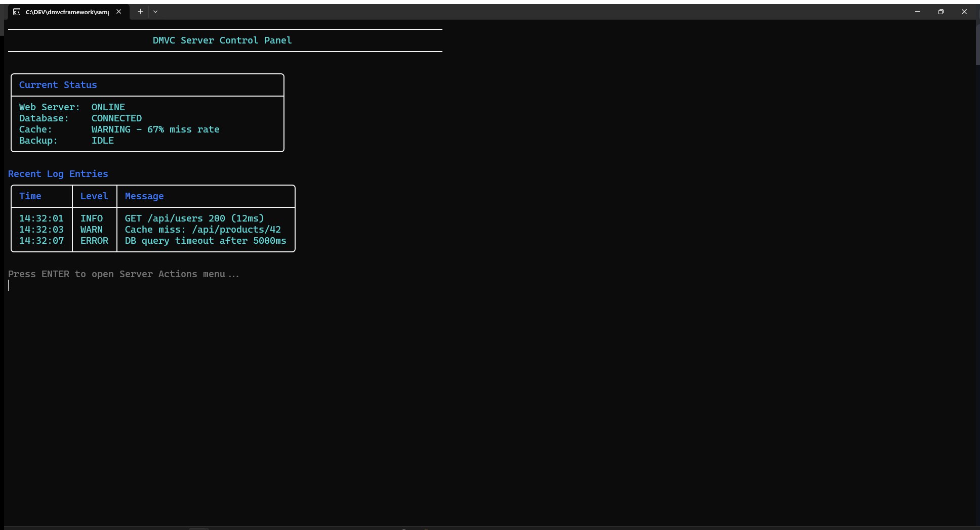Open a new terminal tab

[140, 12]
